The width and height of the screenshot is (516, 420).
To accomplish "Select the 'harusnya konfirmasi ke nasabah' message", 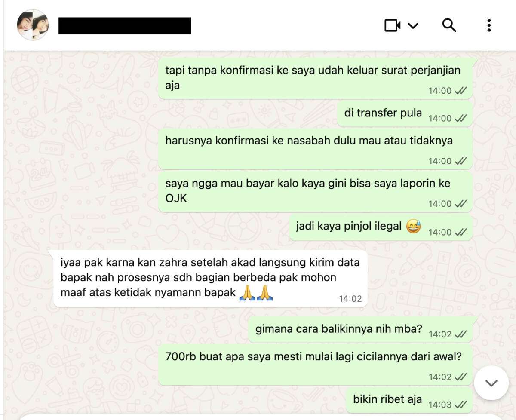I will click(x=315, y=149).
